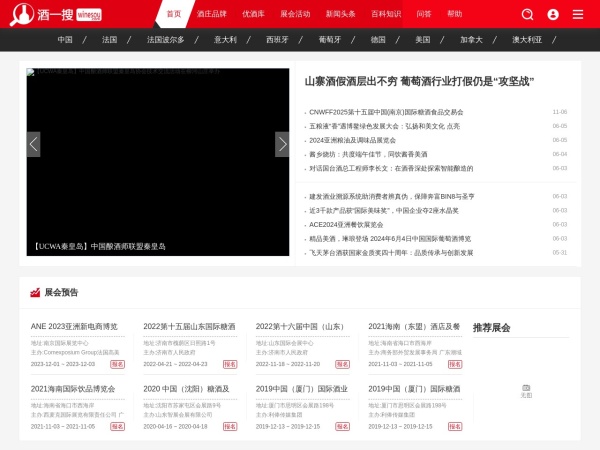Open the 百科知识 menu item
The width and height of the screenshot is (600, 450).
click(x=386, y=14)
